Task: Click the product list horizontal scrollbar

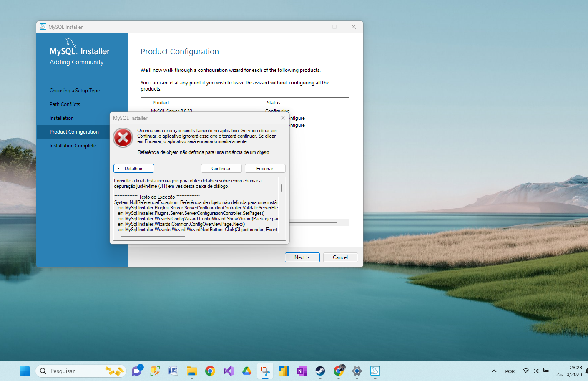Action: click(x=313, y=222)
